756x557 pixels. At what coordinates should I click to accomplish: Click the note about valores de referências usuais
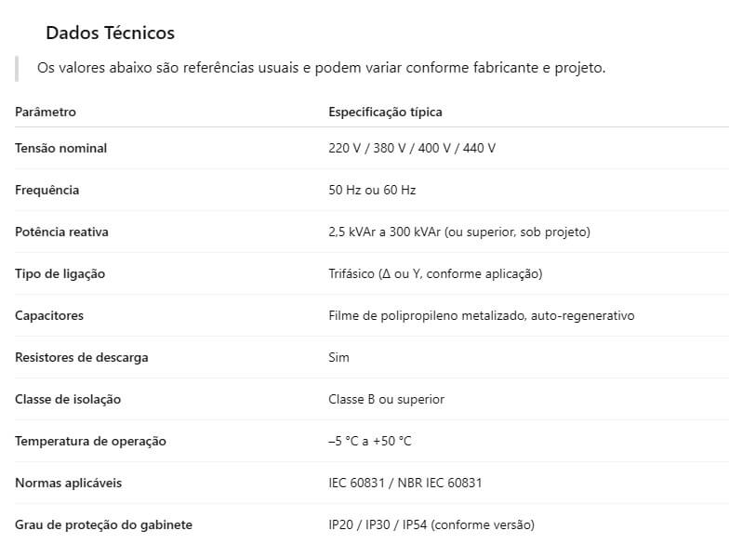321,68
